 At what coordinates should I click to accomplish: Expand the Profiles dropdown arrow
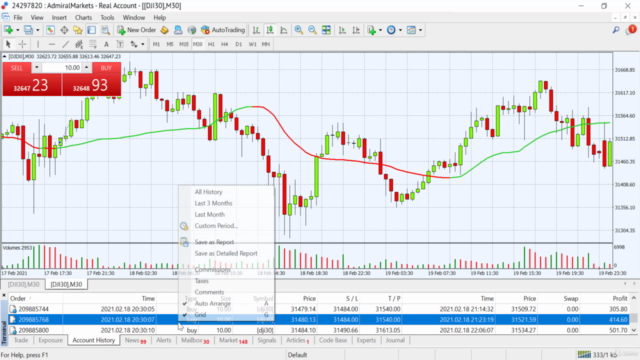(38, 30)
